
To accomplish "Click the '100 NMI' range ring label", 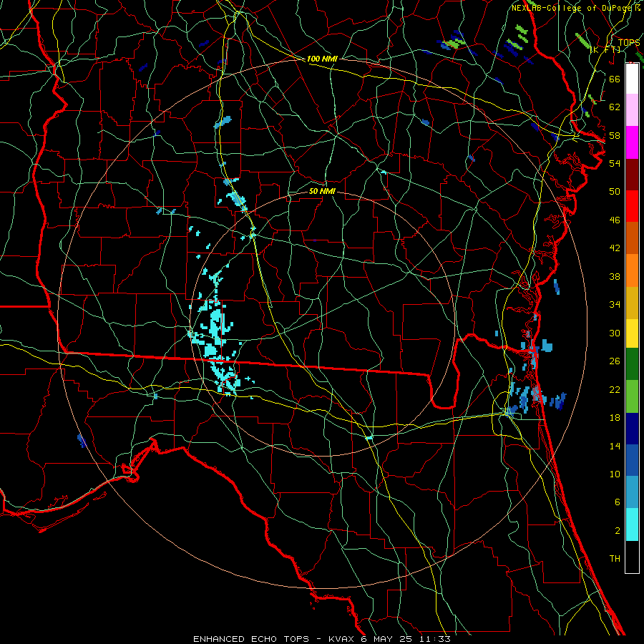I will 322,59.
